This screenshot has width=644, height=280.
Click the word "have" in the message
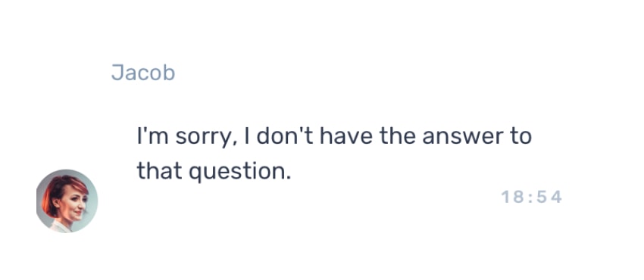click(x=345, y=136)
